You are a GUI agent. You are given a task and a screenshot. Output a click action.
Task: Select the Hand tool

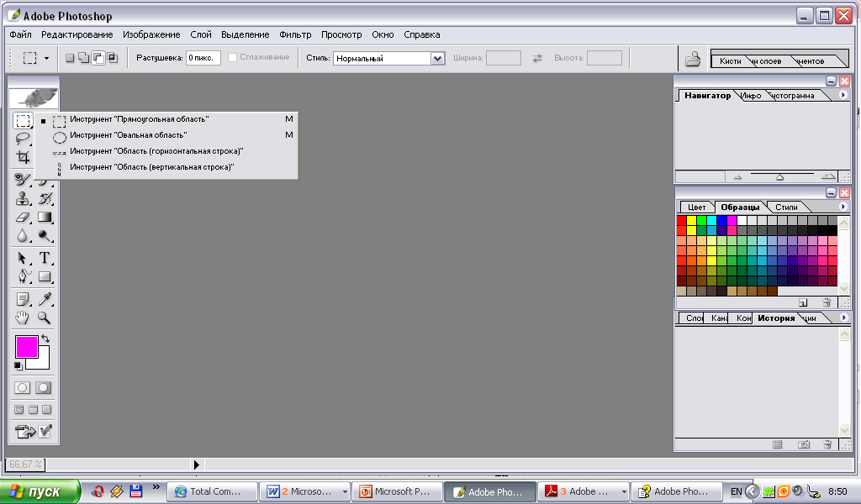click(x=22, y=318)
